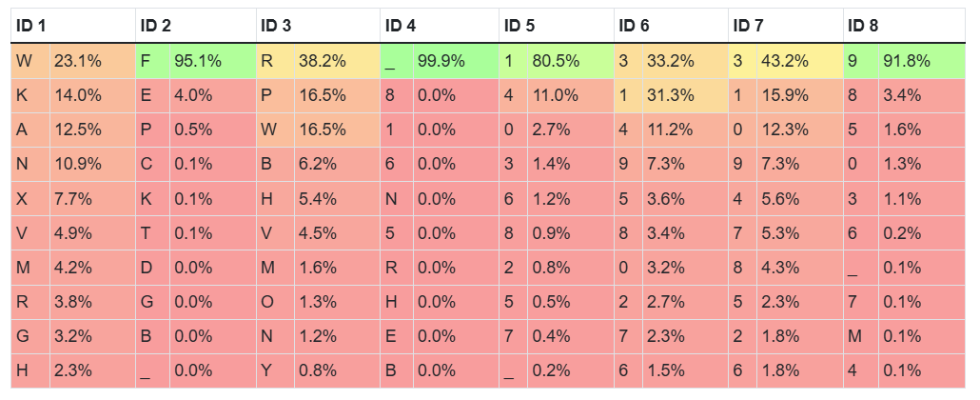The width and height of the screenshot is (980, 400).
Task: Select the ID 6 column header
Action: (671, 25)
